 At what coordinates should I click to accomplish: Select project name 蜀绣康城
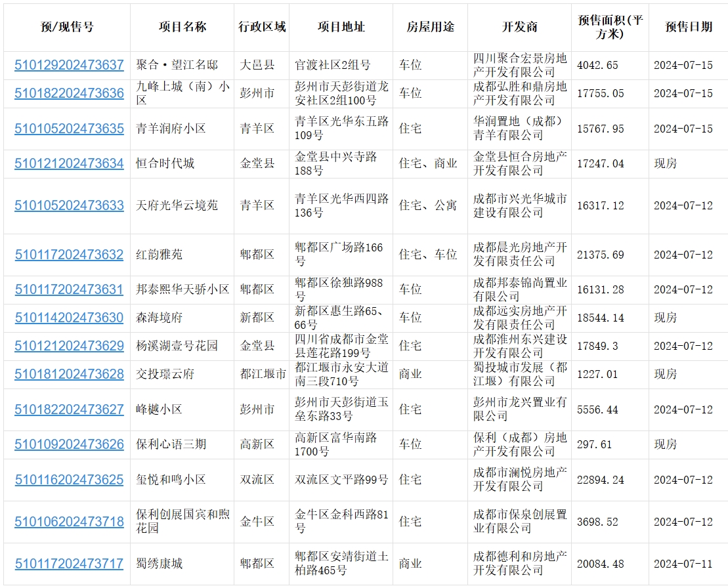159,564
